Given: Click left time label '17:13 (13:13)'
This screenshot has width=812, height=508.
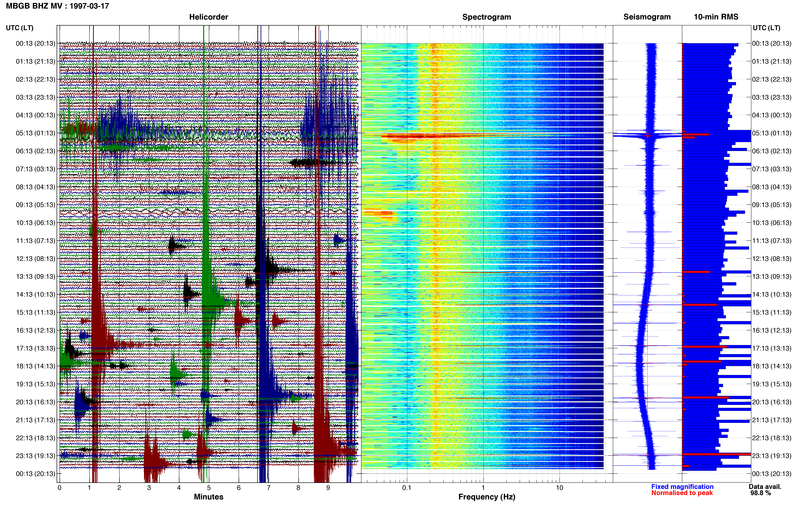Looking at the screenshot, I should (35, 348).
